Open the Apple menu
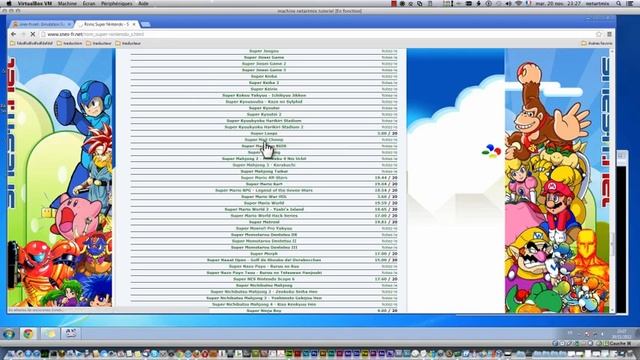 (x=9, y=3)
